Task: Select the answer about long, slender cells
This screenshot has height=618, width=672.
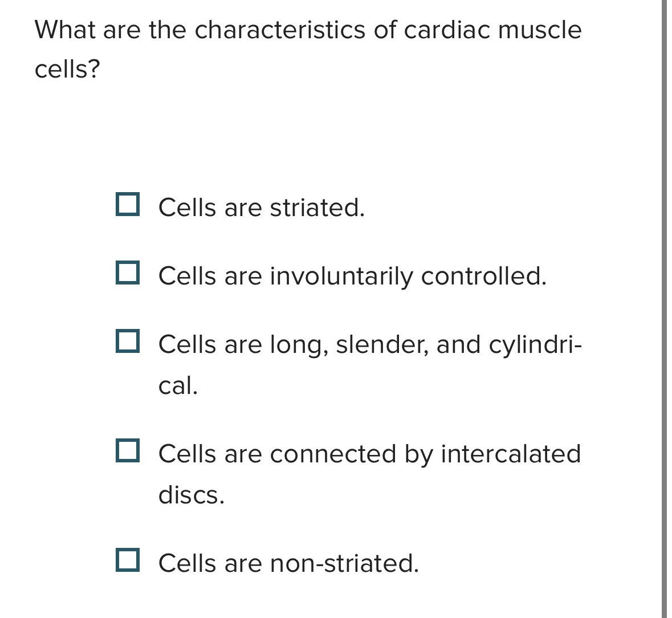Action: pos(369,344)
